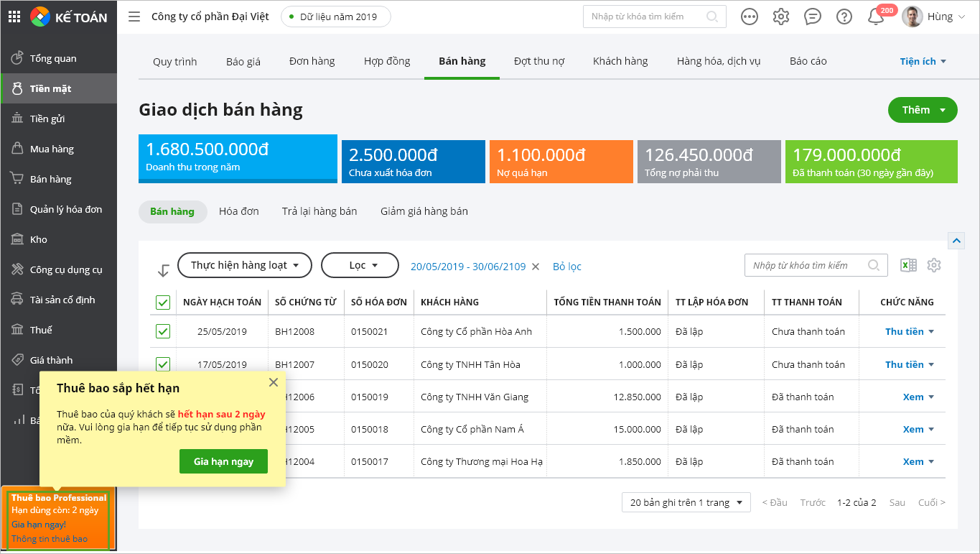Open the records per page dropdown
The height and width of the screenshot is (554, 980).
tap(686, 502)
